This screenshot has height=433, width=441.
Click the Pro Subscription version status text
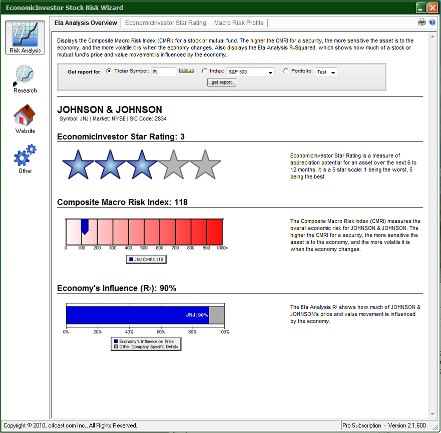[x=384, y=425]
